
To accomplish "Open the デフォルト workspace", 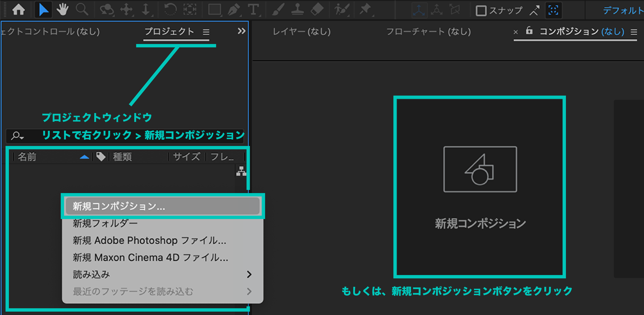I will 623,11.
